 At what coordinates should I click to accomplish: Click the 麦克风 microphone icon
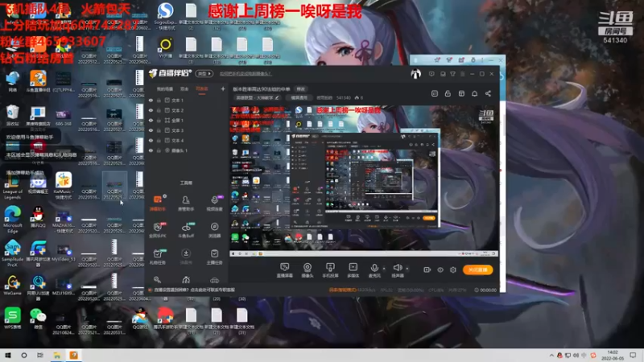[x=374, y=268]
